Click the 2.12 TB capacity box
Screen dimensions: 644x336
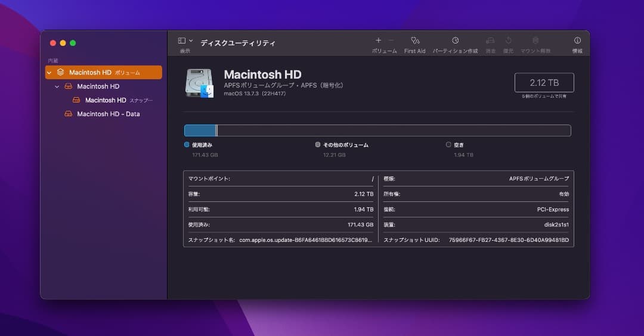(x=544, y=82)
